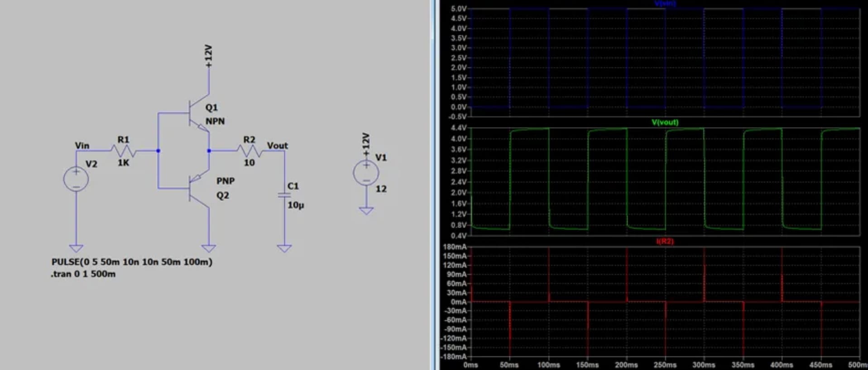Click the C1 capacitor symbol

(x=284, y=195)
